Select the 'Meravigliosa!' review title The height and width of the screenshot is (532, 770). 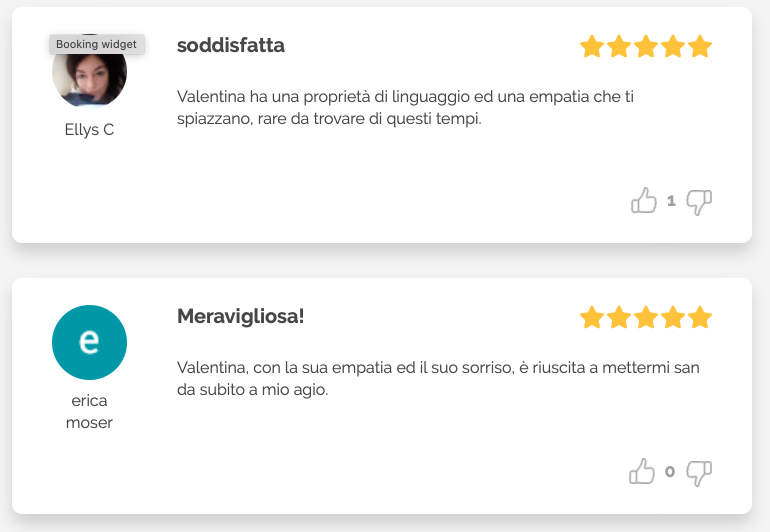240,316
